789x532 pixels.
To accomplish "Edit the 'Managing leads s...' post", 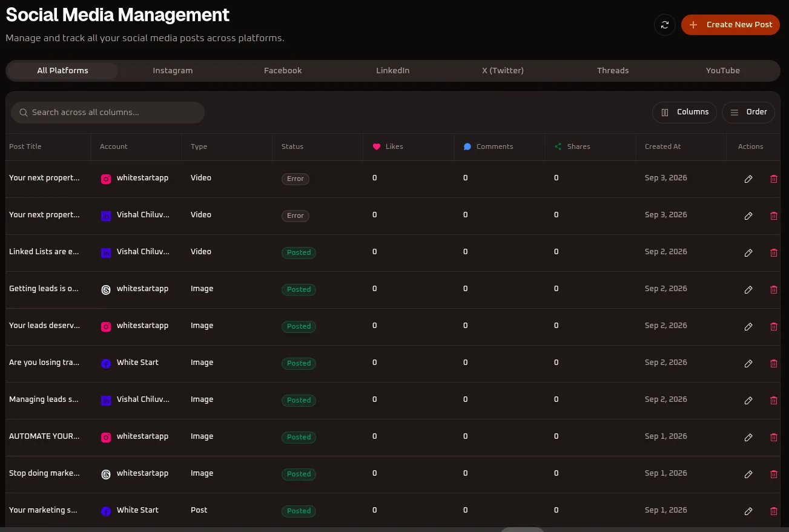I will (748, 401).
